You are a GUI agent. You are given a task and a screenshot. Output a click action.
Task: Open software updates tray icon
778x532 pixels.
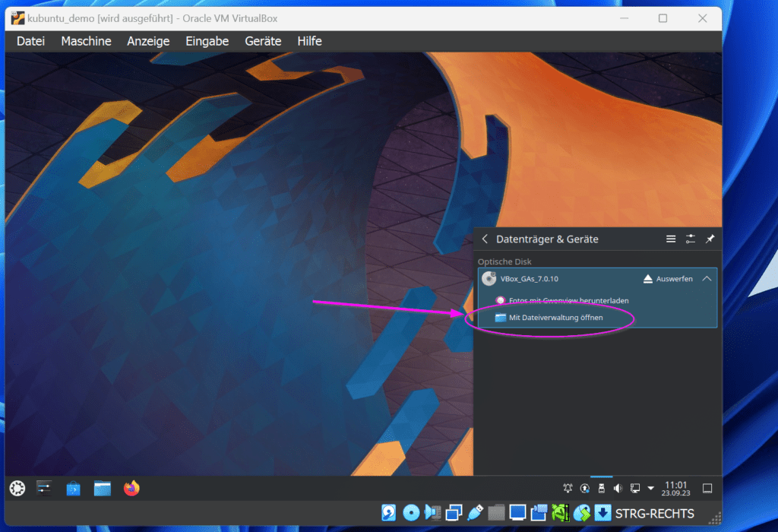coord(585,489)
